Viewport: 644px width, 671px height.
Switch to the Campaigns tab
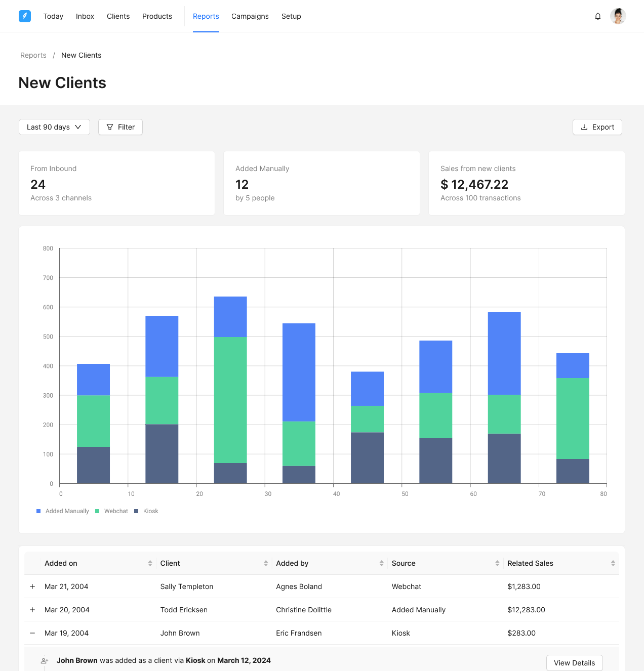click(x=250, y=16)
